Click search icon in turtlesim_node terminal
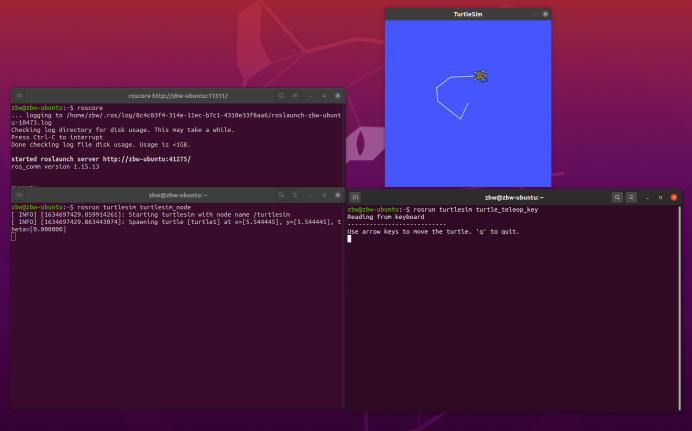This screenshot has height=431, width=692. point(281,195)
